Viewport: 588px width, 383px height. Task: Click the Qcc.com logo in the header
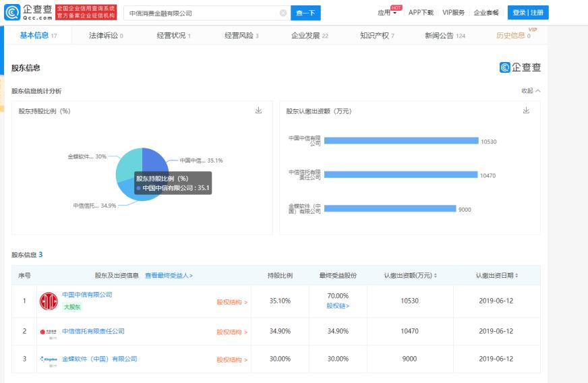click(28, 12)
